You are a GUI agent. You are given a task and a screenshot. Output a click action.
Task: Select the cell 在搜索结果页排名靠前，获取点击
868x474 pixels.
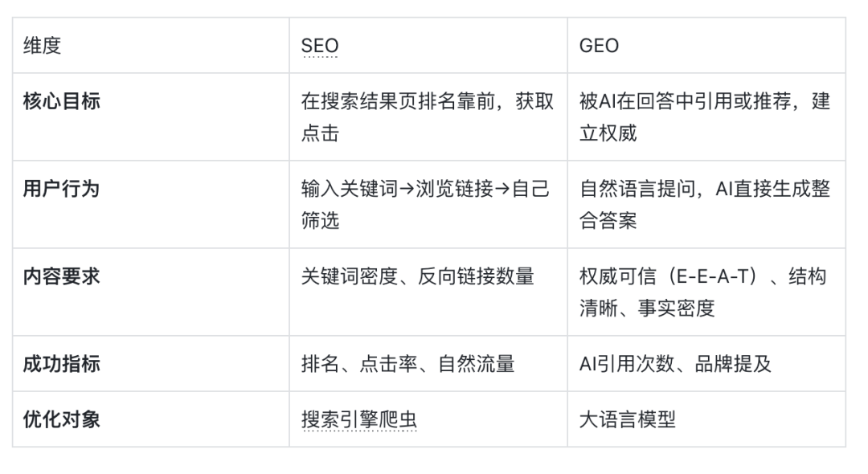point(428,116)
